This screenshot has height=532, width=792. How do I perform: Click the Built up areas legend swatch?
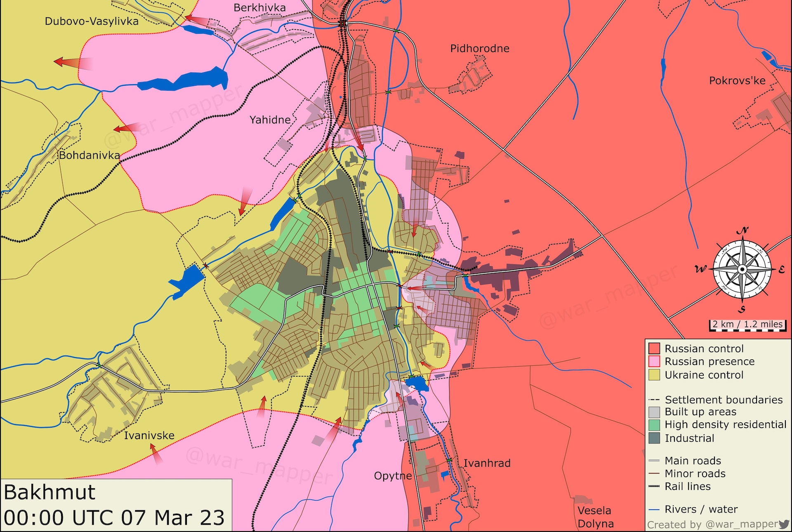tap(654, 412)
